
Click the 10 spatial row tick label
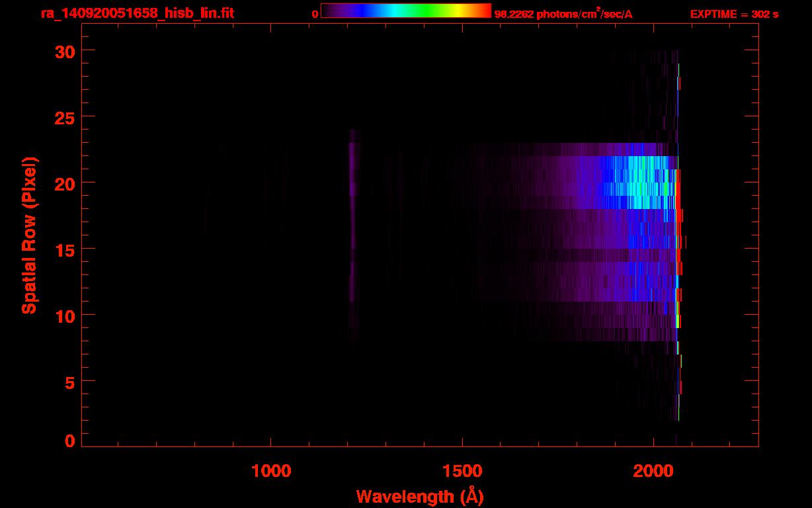click(x=65, y=316)
